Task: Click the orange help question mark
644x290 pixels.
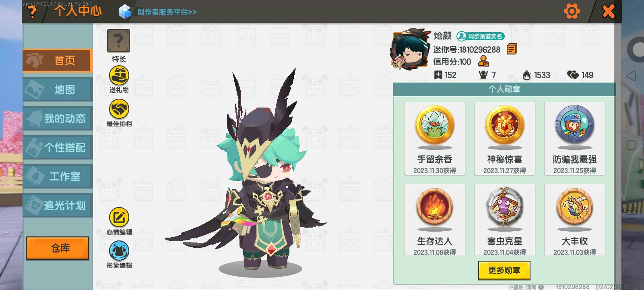Action: point(32,11)
